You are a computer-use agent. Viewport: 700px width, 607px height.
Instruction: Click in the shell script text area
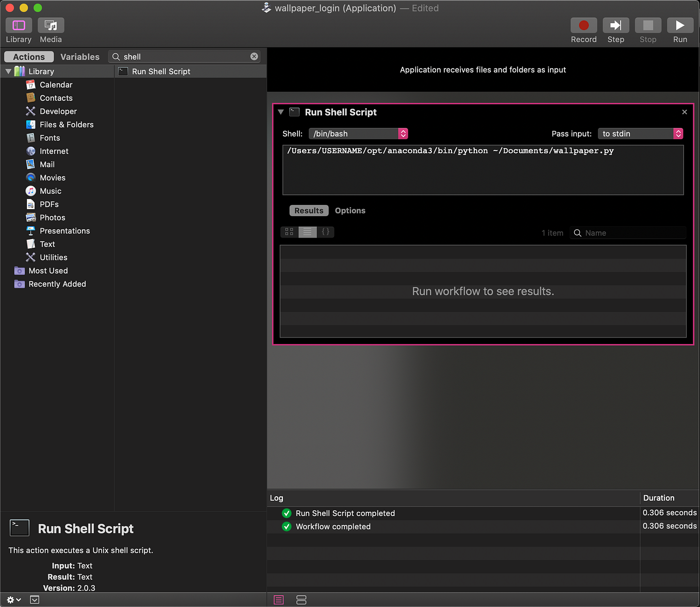pyautogui.click(x=483, y=170)
